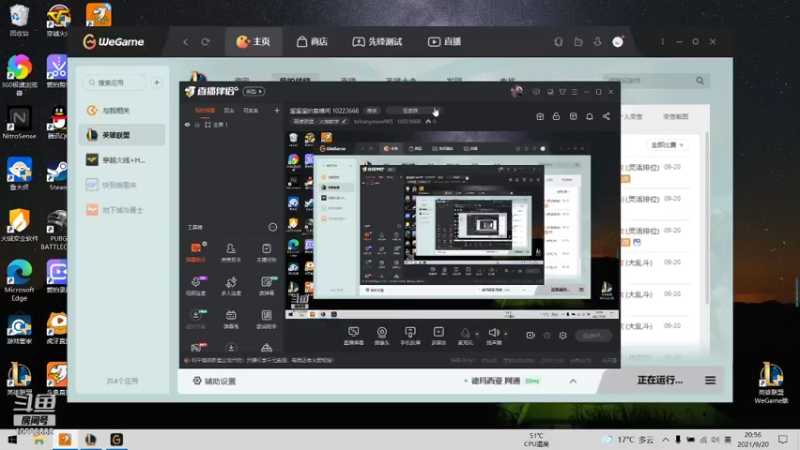Open the 商店 tab in WeGame

click(x=312, y=42)
